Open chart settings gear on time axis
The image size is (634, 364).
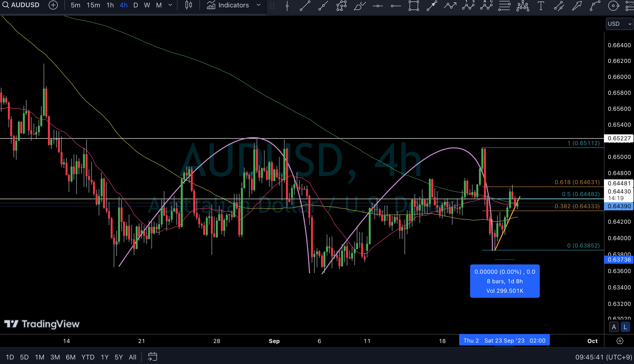tap(619, 341)
